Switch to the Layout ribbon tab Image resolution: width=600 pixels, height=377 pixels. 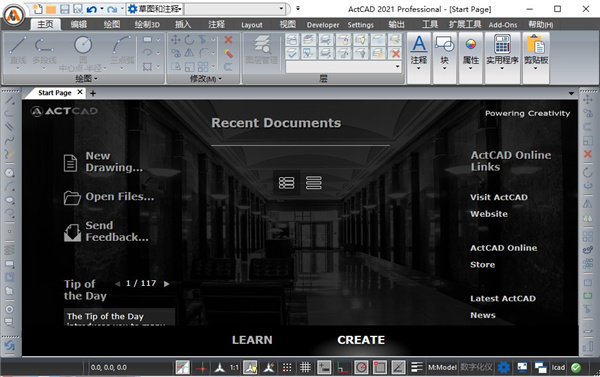[251, 25]
